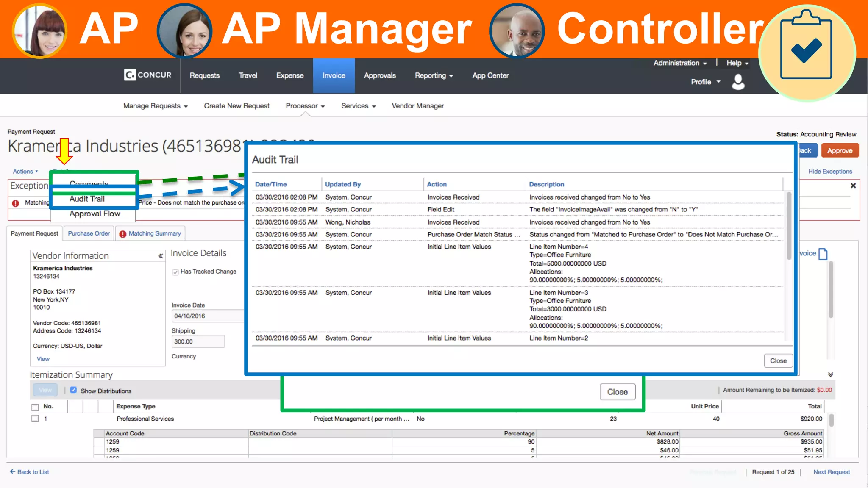Click the red exception warning icon beside Matching

[x=16, y=203]
